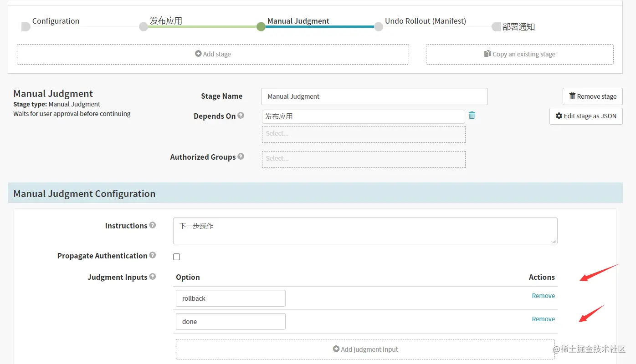
Task: Click the Undo Rollout (Manifest) label
Action: pyautogui.click(x=426, y=21)
